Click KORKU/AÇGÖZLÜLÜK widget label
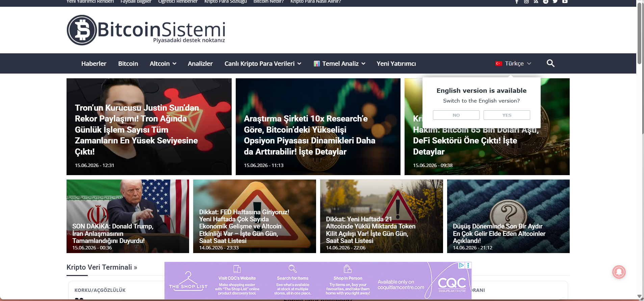This screenshot has height=301, width=644. point(100,290)
